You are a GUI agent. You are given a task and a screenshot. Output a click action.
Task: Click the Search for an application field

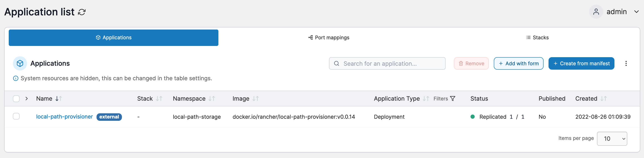tap(387, 63)
